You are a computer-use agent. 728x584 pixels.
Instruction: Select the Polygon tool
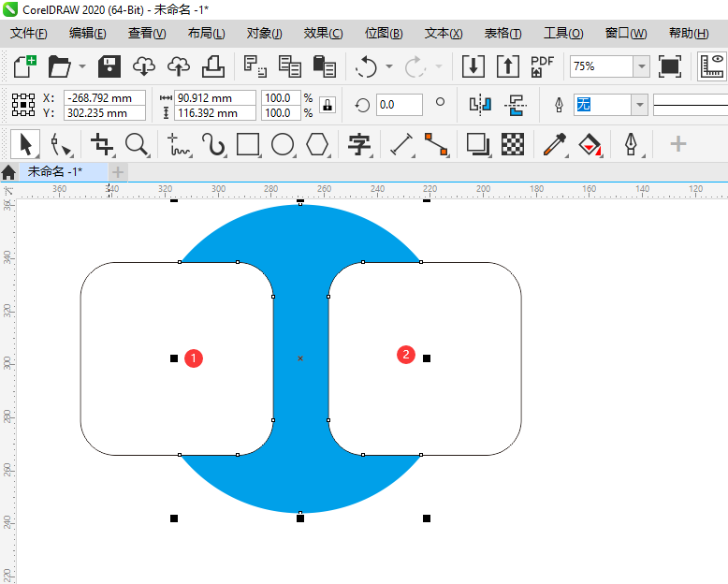318,144
